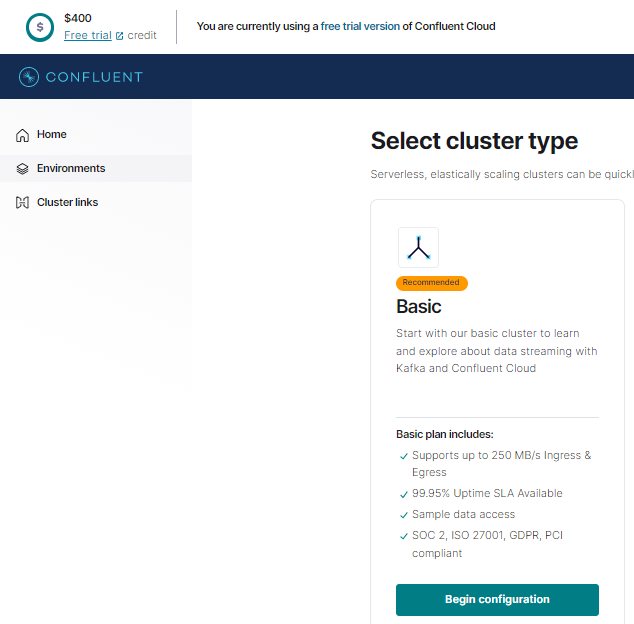Click the Basic cluster type icon
The height and width of the screenshot is (624, 634).
point(418,248)
